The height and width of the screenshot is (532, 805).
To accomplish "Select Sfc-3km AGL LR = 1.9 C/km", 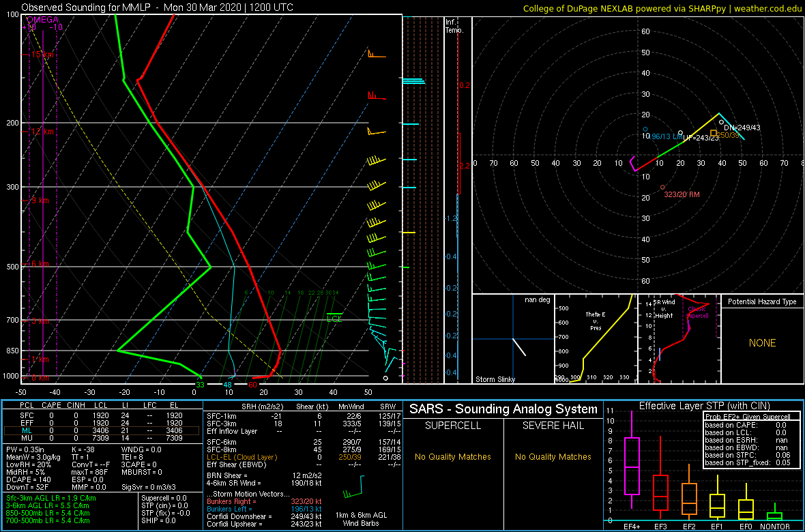I will (51, 498).
